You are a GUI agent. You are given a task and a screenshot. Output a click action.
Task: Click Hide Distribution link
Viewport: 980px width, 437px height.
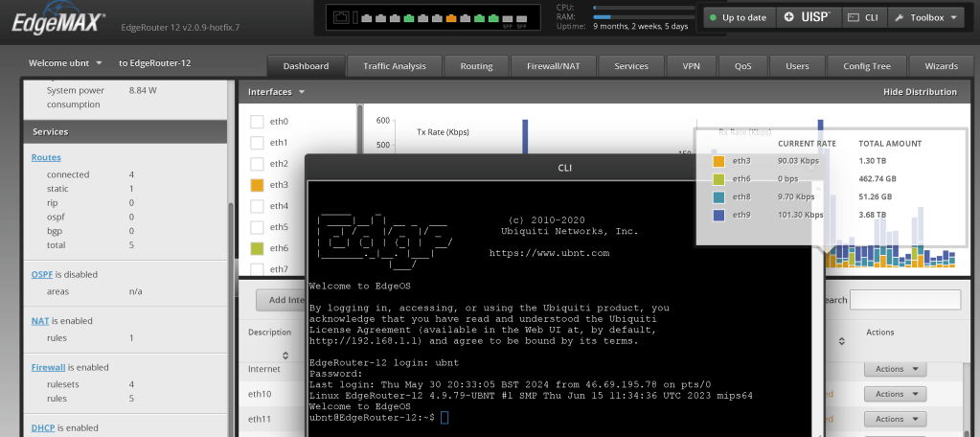click(920, 92)
